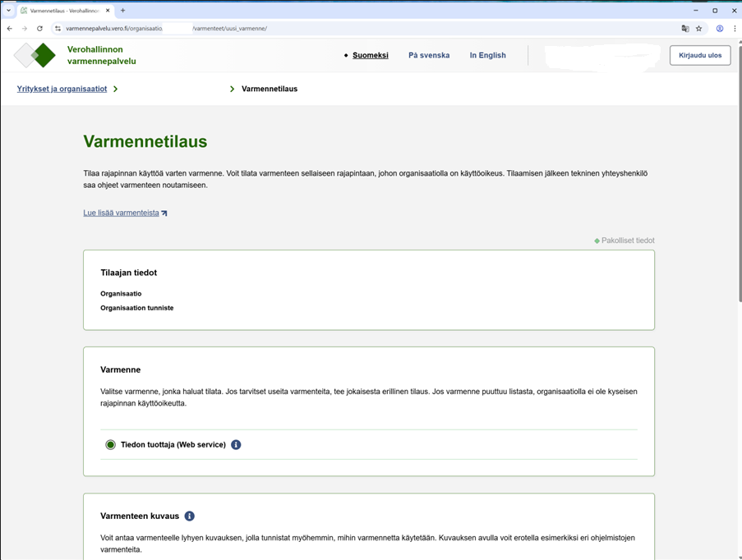Open the Chrome three-dot menu
The image size is (742, 560).
click(735, 29)
